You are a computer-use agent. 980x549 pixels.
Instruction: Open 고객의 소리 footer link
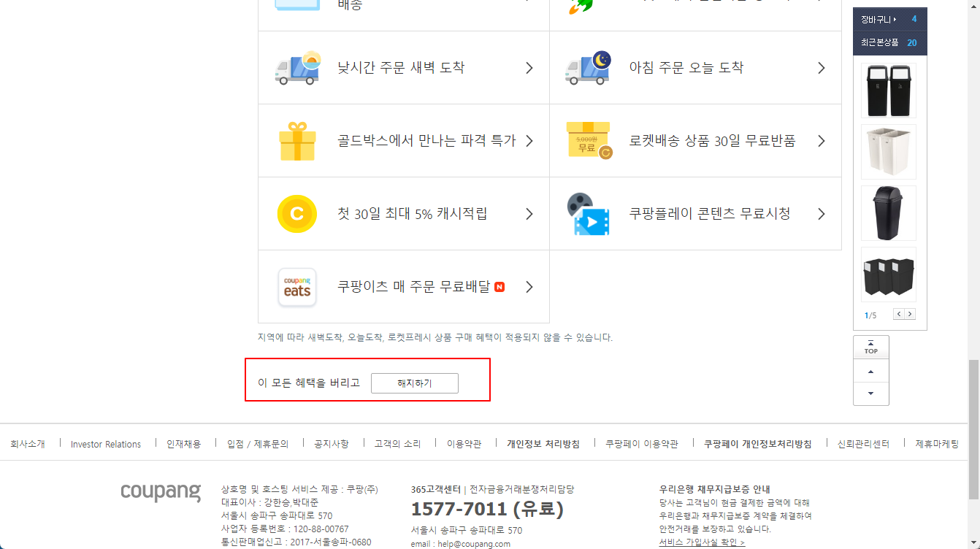pyautogui.click(x=398, y=444)
